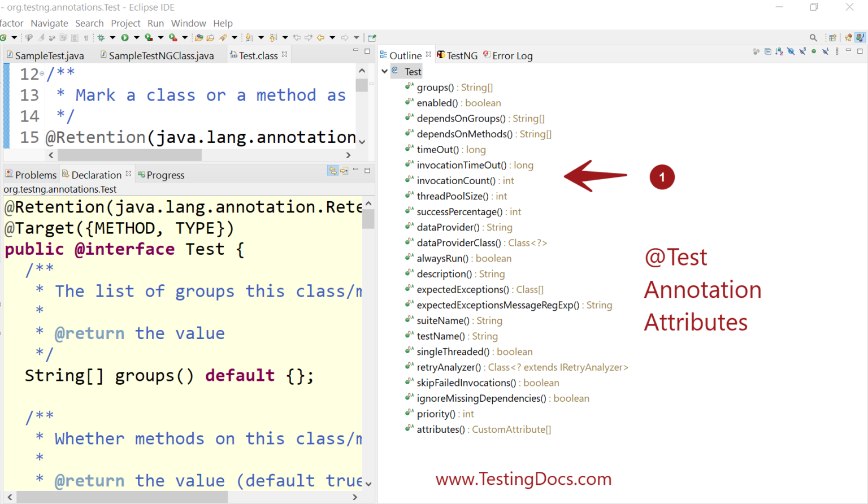The height and width of the screenshot is (504, 868).
Task: Start a Debug session using the bug icon
Action: coord(102,37)
